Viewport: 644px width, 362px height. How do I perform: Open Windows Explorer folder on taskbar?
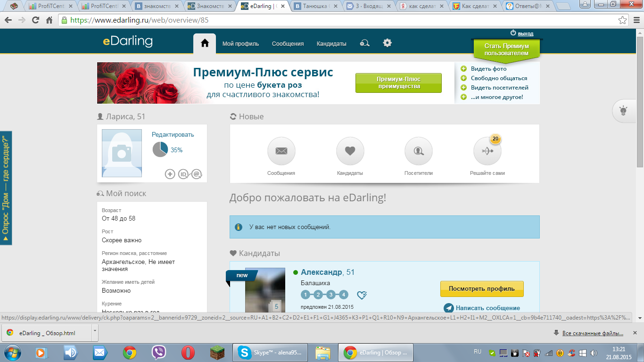323,352
